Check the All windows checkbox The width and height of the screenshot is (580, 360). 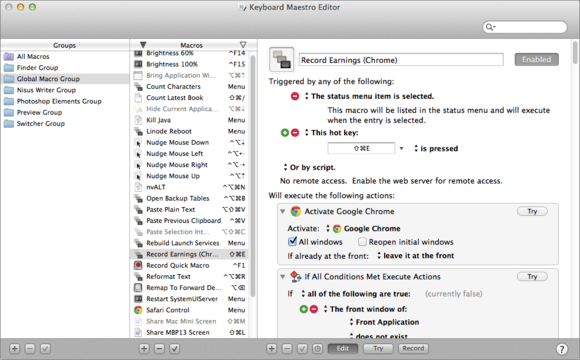pos(292,242)
